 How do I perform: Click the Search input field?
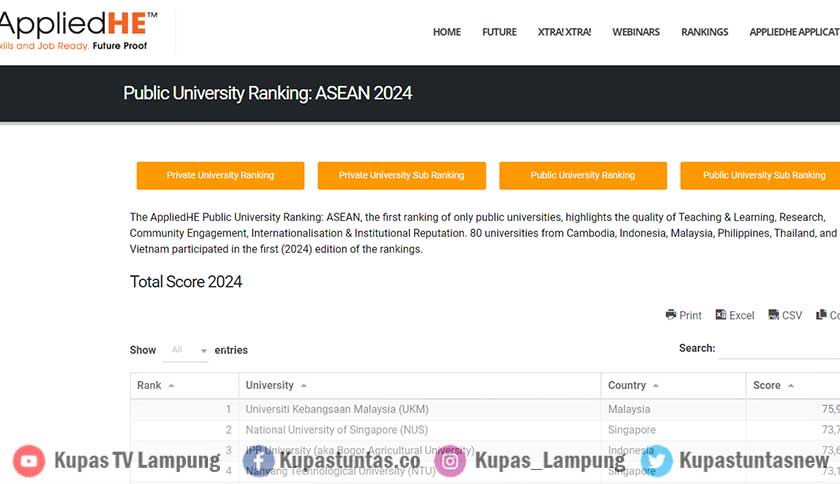point(779,348)
